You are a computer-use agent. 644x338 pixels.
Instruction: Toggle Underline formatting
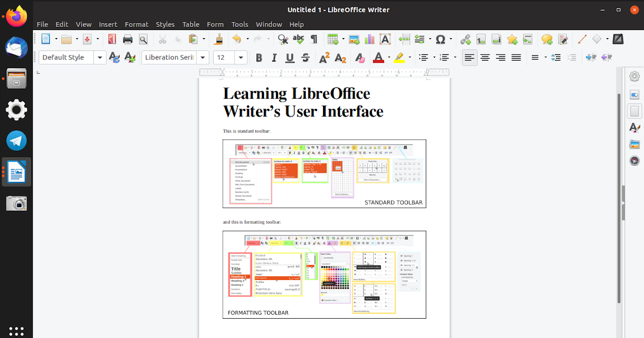[290, 57]
